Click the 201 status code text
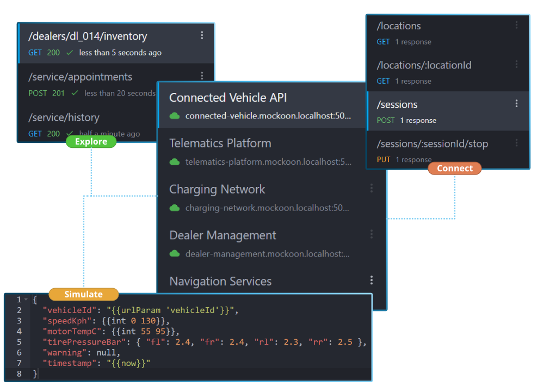 [x=58, y=93]
